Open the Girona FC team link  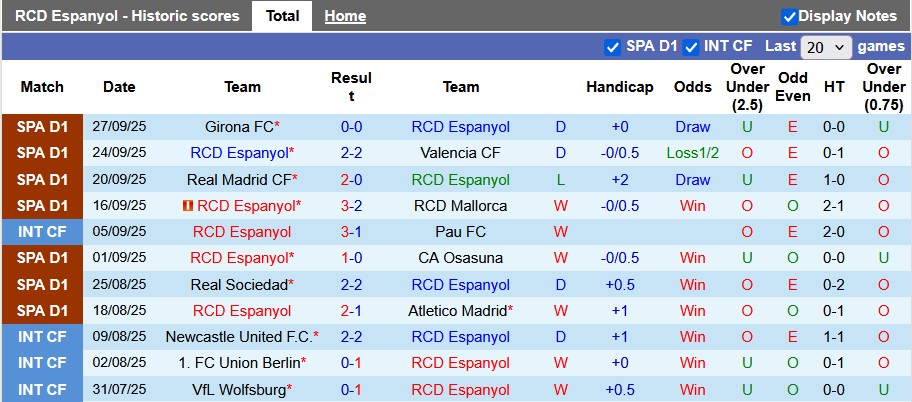pos(238,127)
